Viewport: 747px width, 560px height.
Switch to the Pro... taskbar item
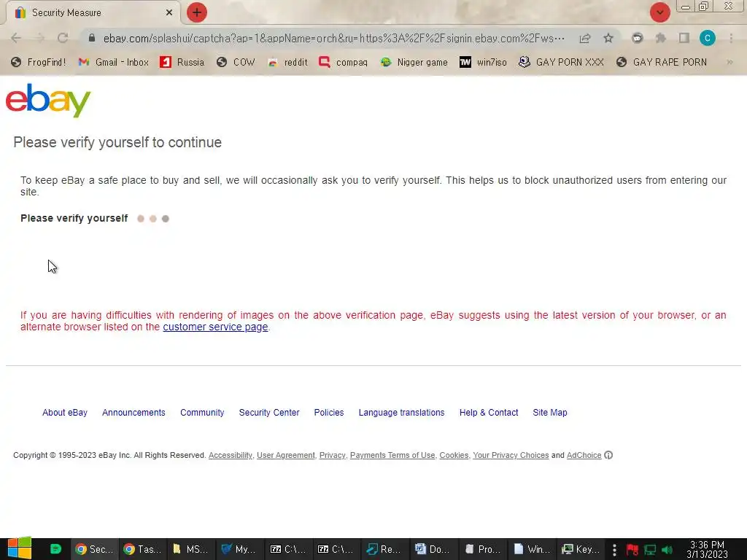(x=481, y=550)
